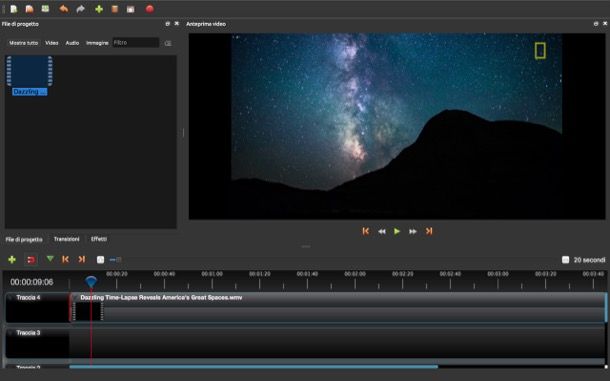Open a project with the folder icon
The height and width of the screenshot is (381, 610).
[x=29, y=9]
